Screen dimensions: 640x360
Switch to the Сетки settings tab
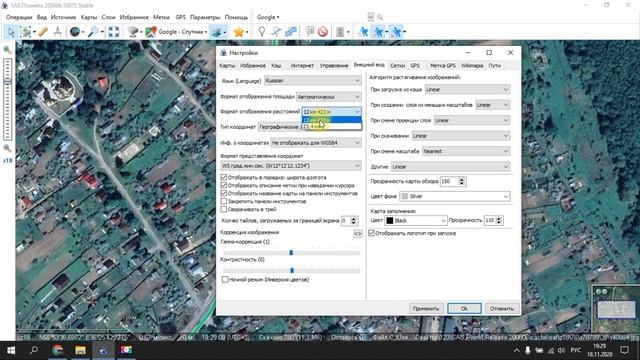click(398, 66)
